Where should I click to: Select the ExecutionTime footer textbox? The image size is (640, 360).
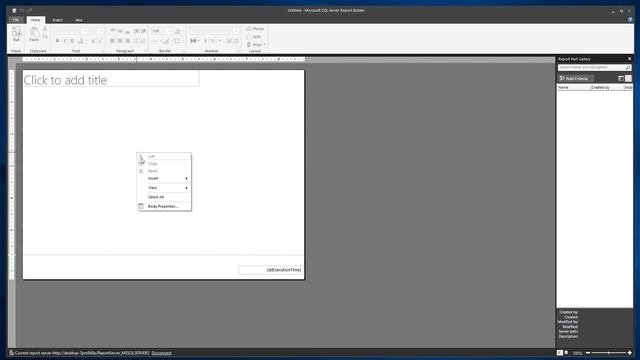tap(270, 270)
